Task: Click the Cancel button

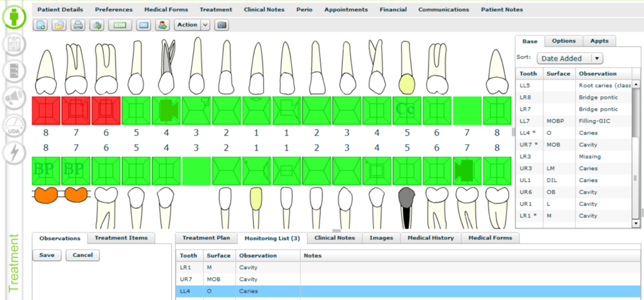Action: click(83, 255)
